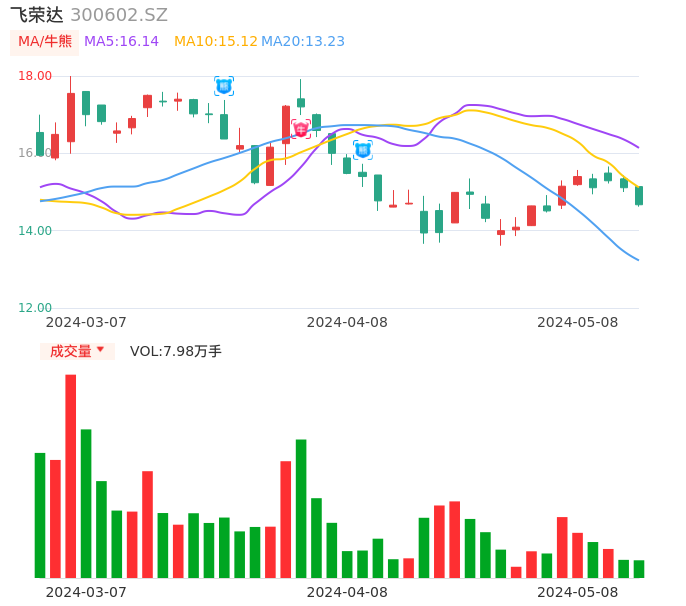Click 2024-04-08 date label under price chart
This screenshot has width=686, height=606.
click(x=347, y=322)
